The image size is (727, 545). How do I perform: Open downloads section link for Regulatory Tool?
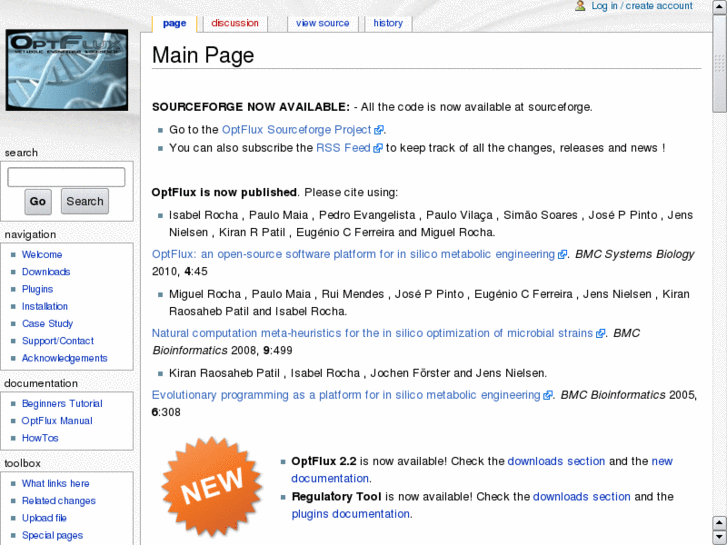[581, 497]
